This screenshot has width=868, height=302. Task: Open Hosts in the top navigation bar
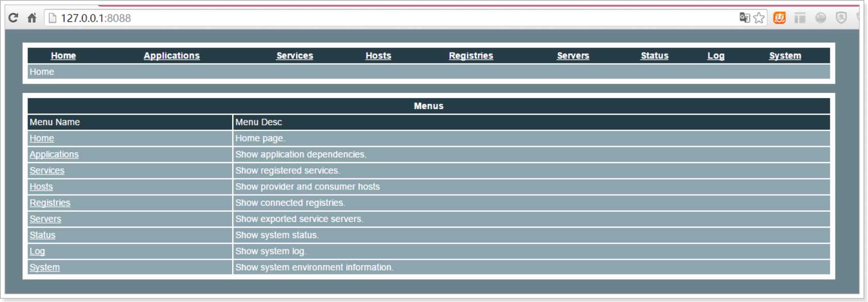(x=378, y=56)
